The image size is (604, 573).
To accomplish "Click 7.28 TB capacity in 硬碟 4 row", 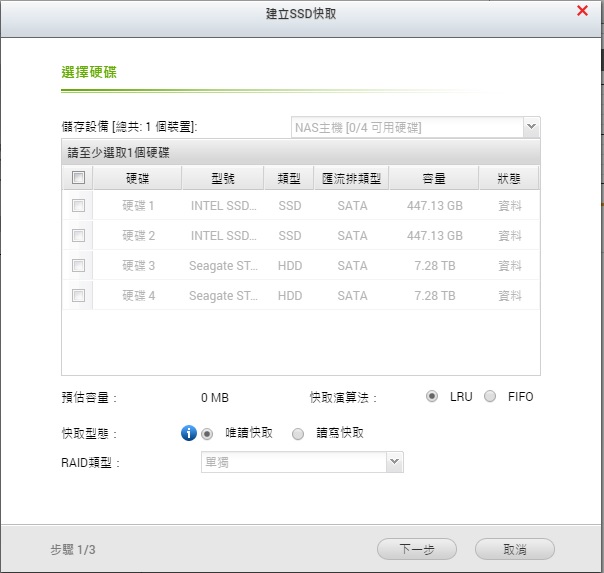I will 435,296.
